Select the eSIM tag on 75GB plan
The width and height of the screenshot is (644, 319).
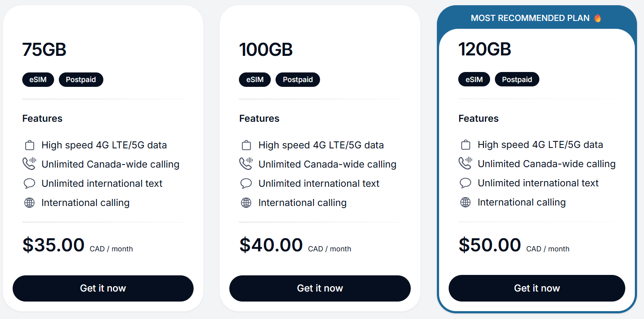click(38, 80)
